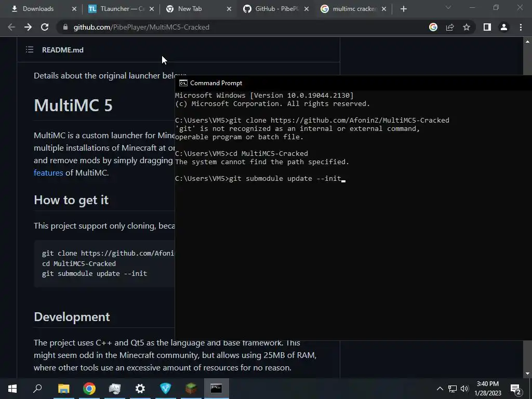
Task: Close the multimc cracked tab
Action: pos(384,9)
